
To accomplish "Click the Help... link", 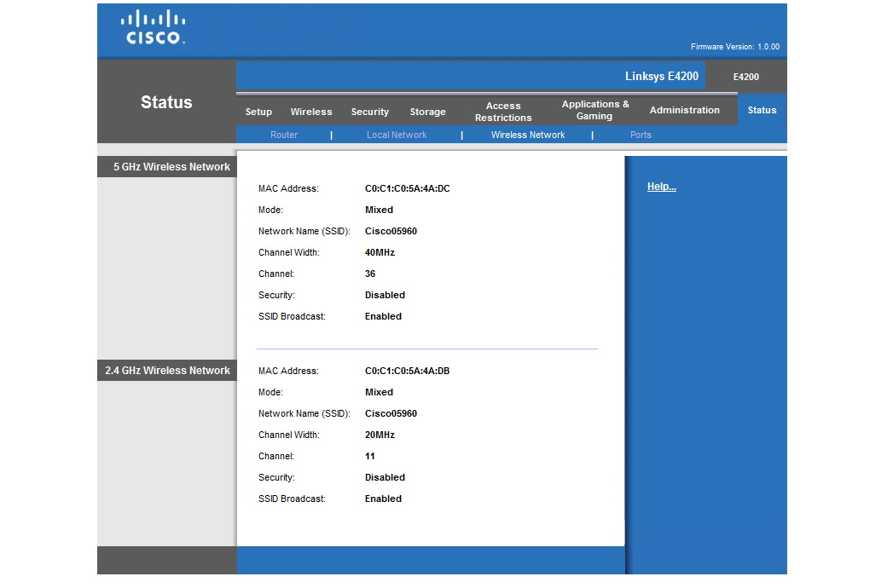I will click(x=661, y=187).
